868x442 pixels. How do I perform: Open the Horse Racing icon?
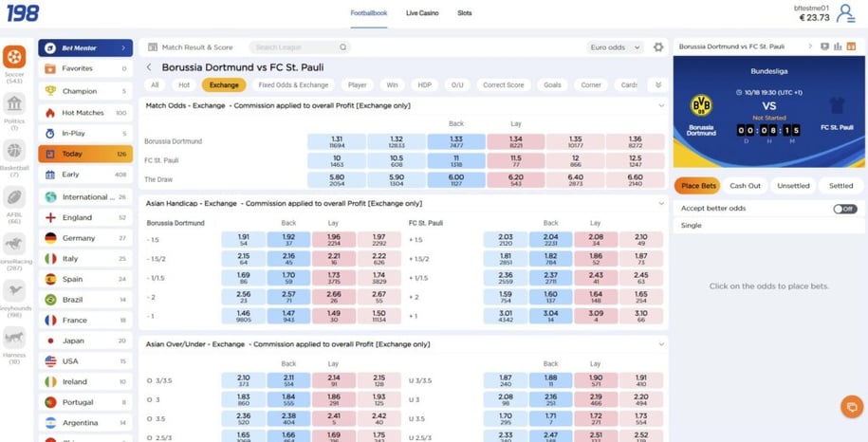tap(14, 244)
